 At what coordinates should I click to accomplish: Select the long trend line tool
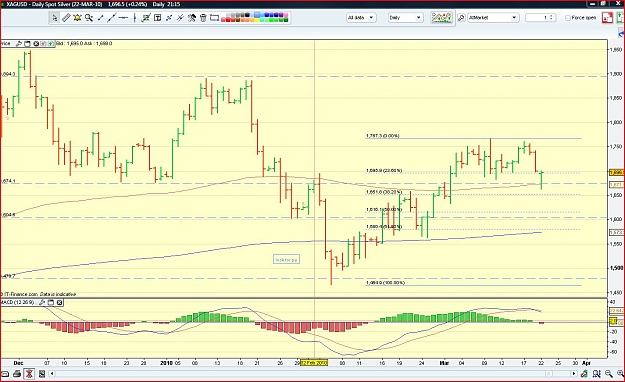coord(112,18)
